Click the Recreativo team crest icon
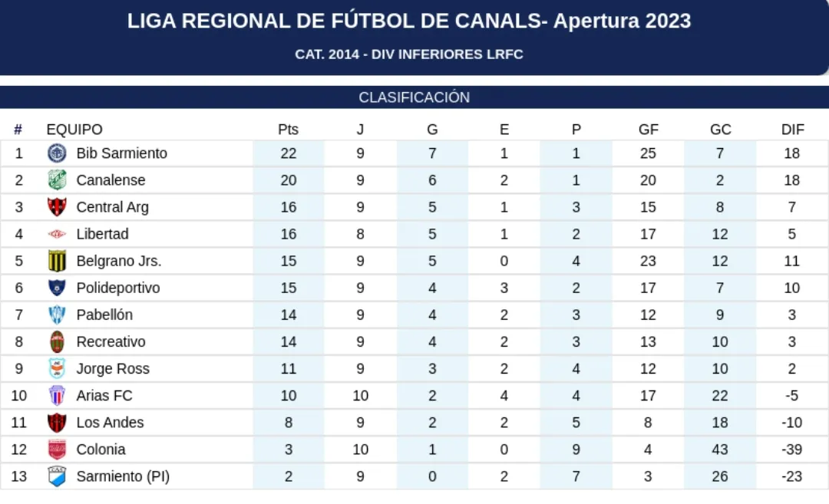Image resolution: width=829 pixels, height=504 pixels. point(57,341)
